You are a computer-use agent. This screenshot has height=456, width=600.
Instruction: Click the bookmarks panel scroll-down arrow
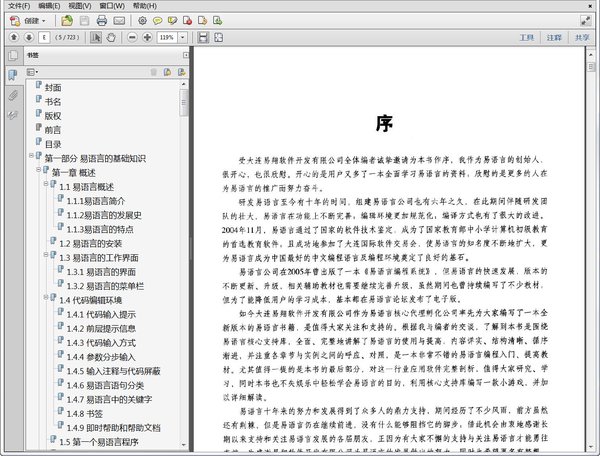[x=184, y=445]
